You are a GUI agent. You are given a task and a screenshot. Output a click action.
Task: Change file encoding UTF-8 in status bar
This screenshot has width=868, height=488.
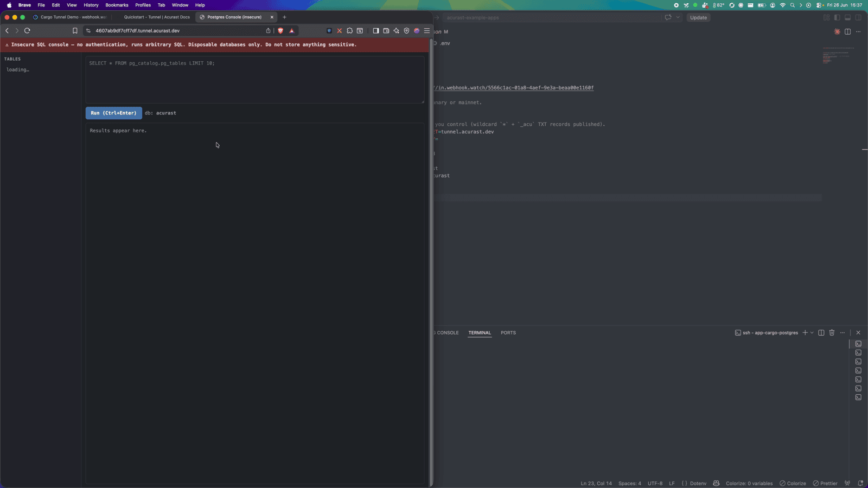coord(655,483)
